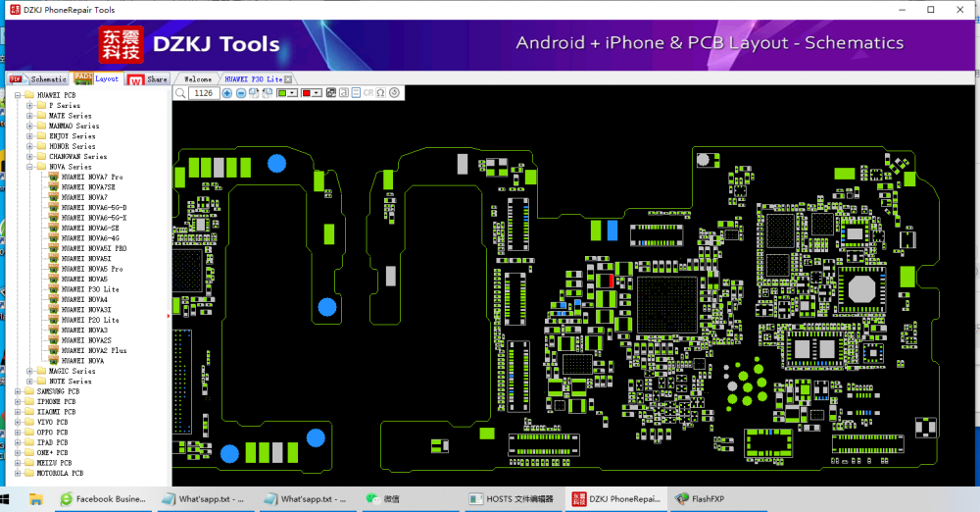The height and width of the screenshot is (512, 980).
Task: Click the NOTE Series folder
Action: coord(70,382)
